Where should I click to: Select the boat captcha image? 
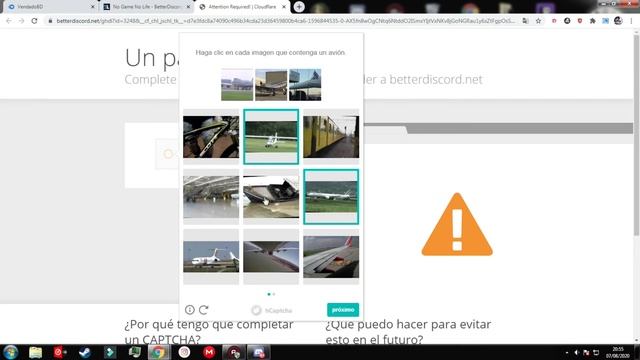(x=271, y=197)
